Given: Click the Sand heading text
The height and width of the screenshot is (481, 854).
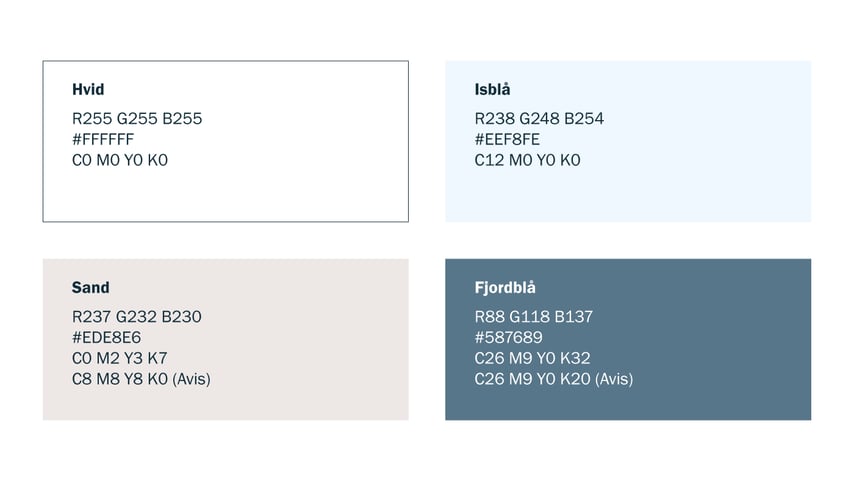Looking at the screenshot, I should click(90, 288).
